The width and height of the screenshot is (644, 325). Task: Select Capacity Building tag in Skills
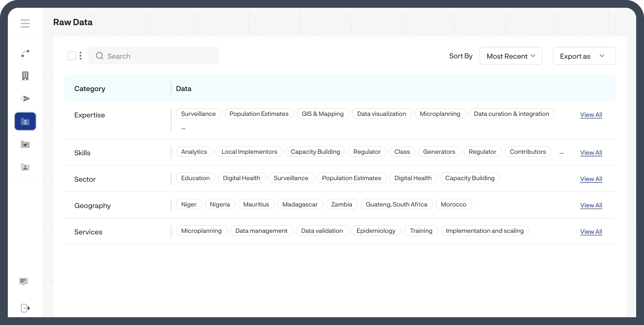315,152
